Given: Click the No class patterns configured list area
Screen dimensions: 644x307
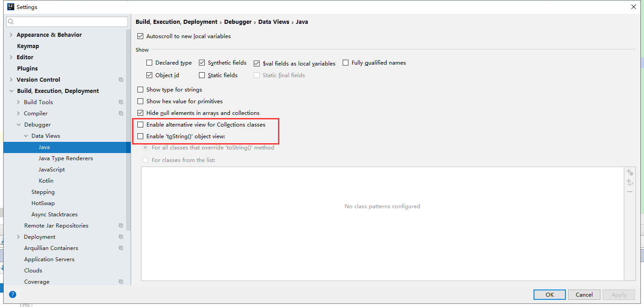Looking at the screenshot, I should (382, 224).
